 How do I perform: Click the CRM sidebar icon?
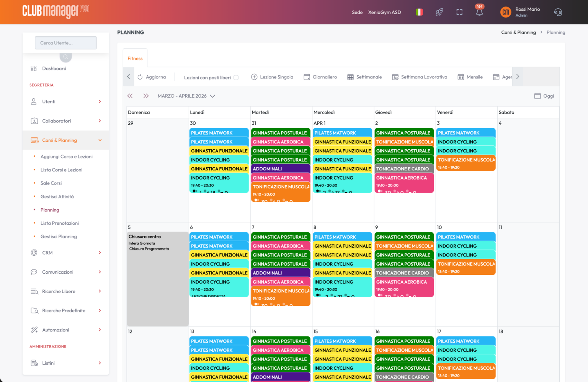point(34,253)
